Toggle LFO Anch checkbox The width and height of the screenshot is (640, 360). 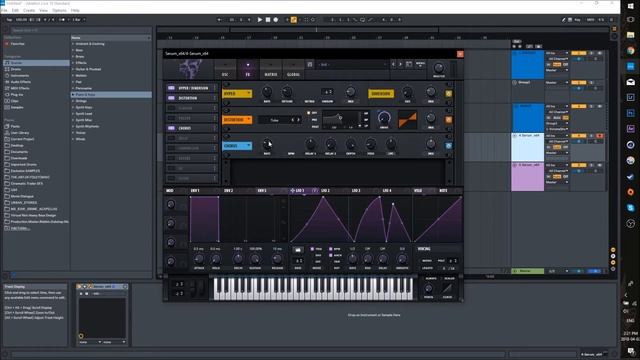(x=331, y=255)
